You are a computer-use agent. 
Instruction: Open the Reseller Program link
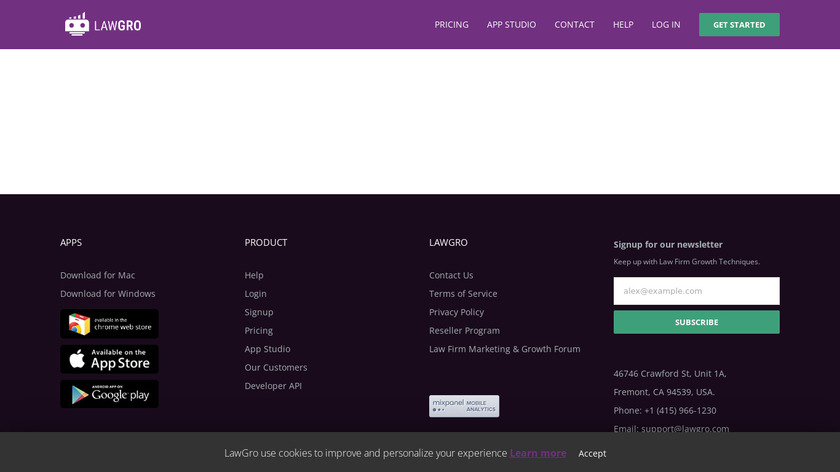point(464,331)
